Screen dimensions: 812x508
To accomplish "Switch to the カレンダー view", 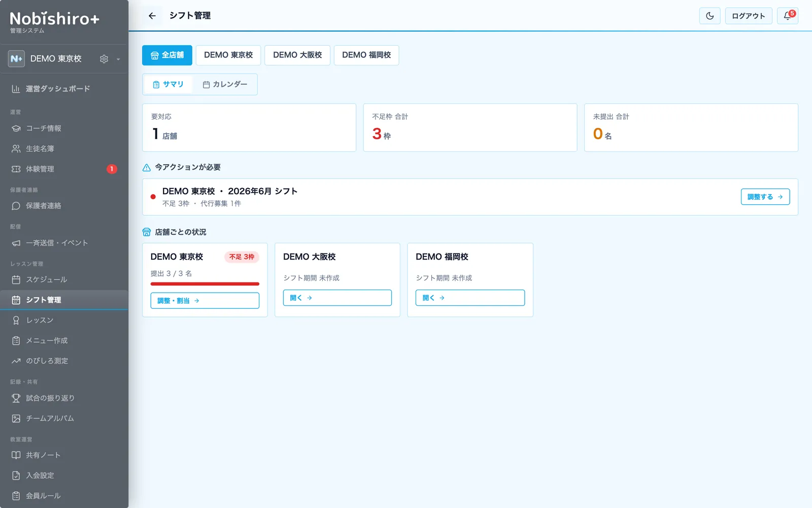I will click(225, 84).
